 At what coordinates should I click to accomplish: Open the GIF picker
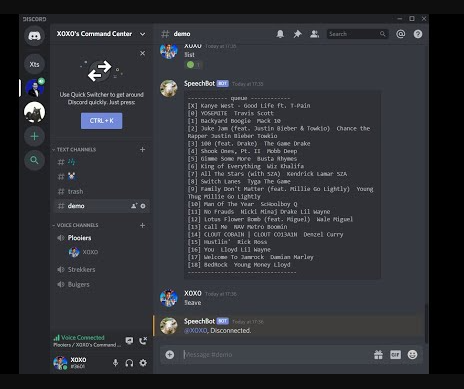[x=395, y=355]
